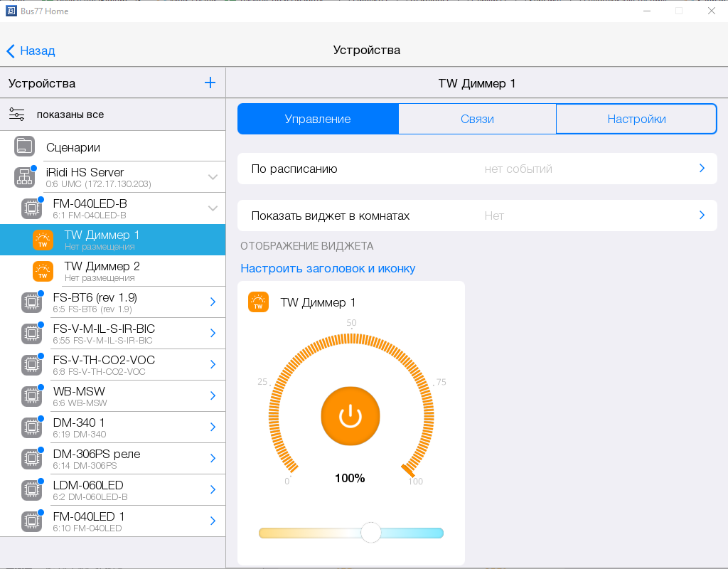Collapse the FM-040LED-B device group
This screenshot has width=728, height=569.
pos(213,208)
